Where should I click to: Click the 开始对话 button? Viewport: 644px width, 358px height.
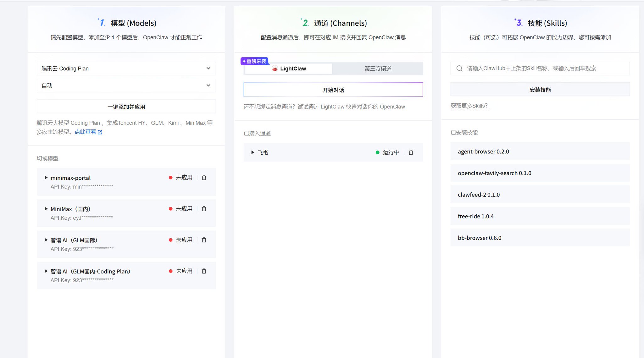tap(333, 90)
